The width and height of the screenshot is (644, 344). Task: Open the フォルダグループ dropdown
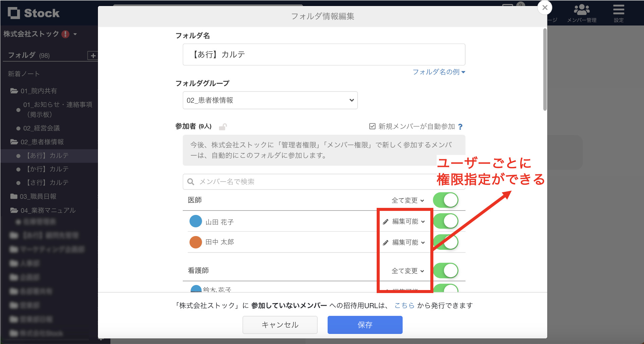(x=270, y=100)
